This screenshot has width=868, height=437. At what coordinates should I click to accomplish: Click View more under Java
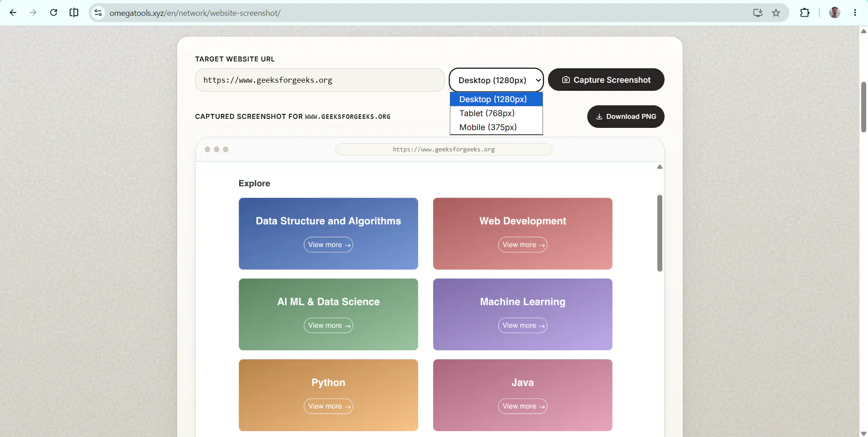(x=523, y=406)
